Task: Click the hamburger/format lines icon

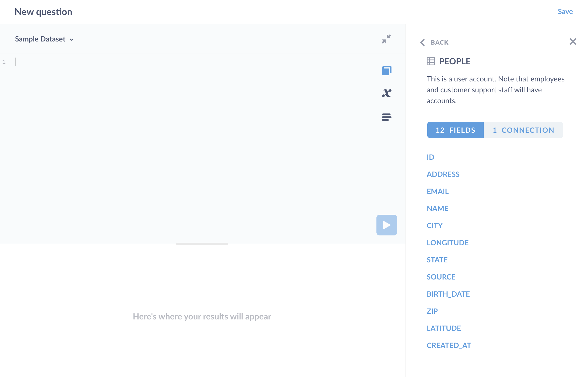Action: coord(386,117)
